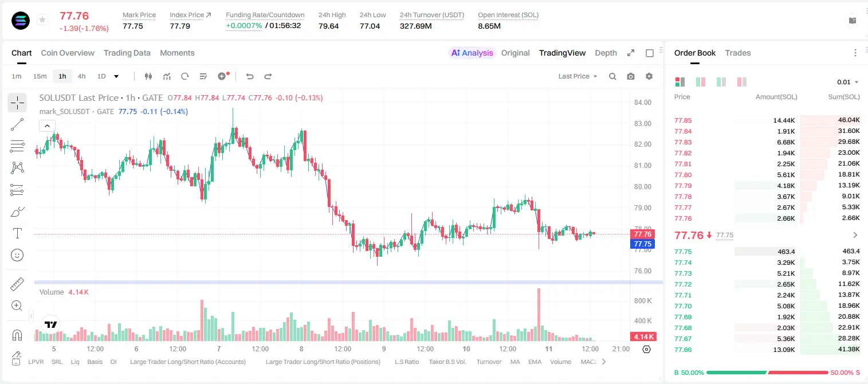Viewport: 868px width, 384px height.
Task: Switch to the Depth chart view
Action: [x=606, y=53]
